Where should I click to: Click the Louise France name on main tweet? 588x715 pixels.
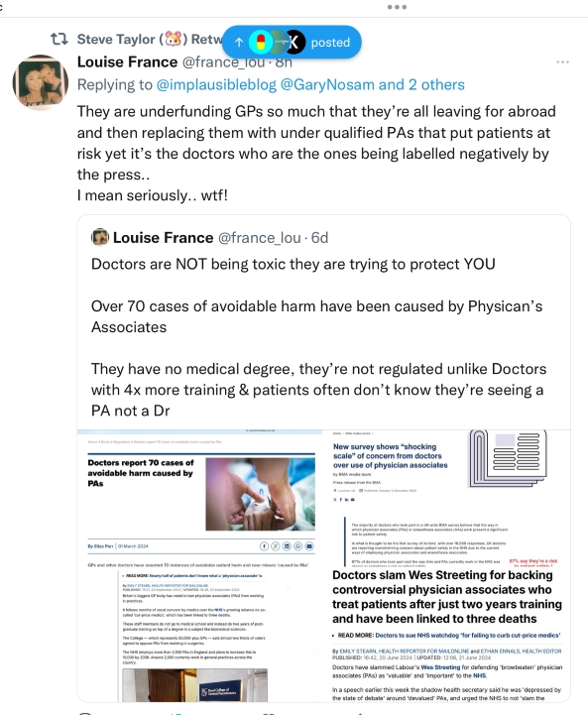pos(127,62)
